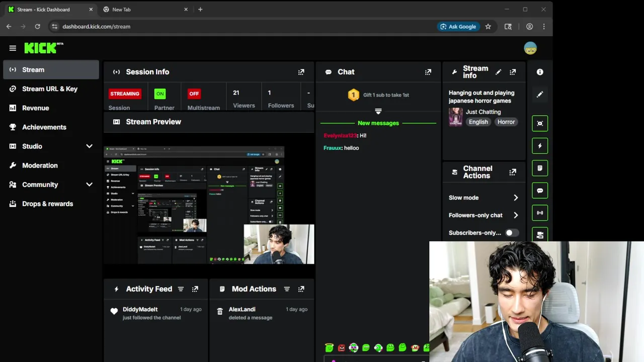Viewport: 644px width, 362px height.
Task: Open Slow mode settings arrow
Action: coord(516,198)
